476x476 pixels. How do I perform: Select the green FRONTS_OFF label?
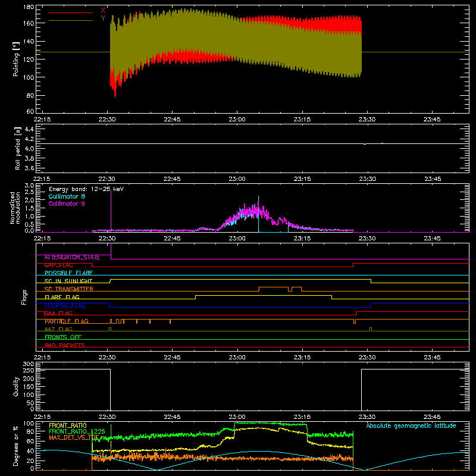[x=63, y=337]
